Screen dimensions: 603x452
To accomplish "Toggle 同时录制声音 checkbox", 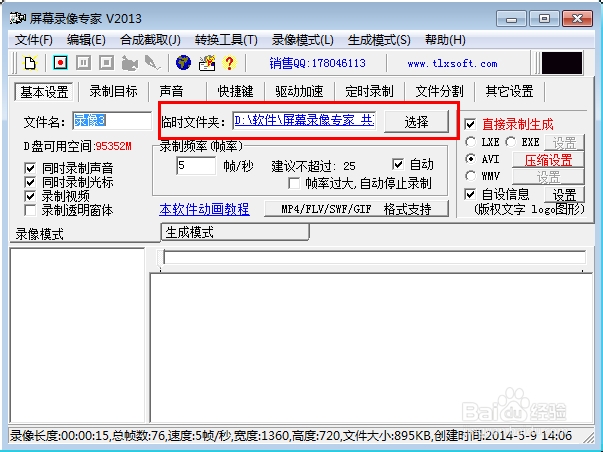I will 30,168.
